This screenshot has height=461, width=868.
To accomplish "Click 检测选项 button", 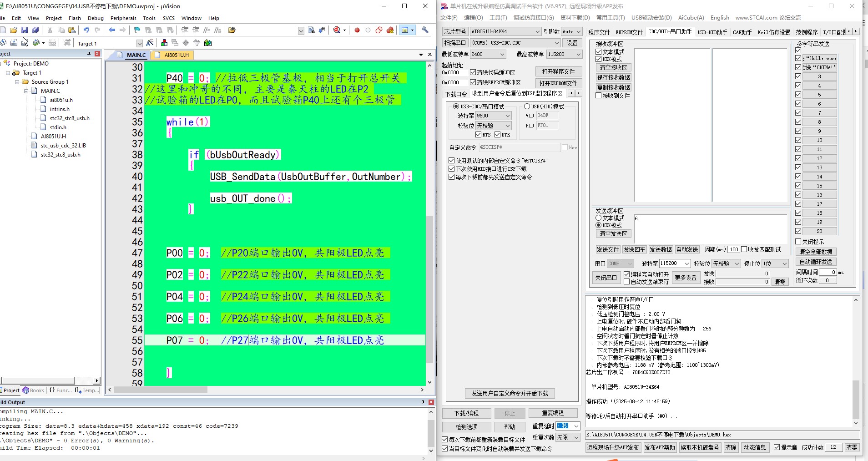I will coord(467,427).
